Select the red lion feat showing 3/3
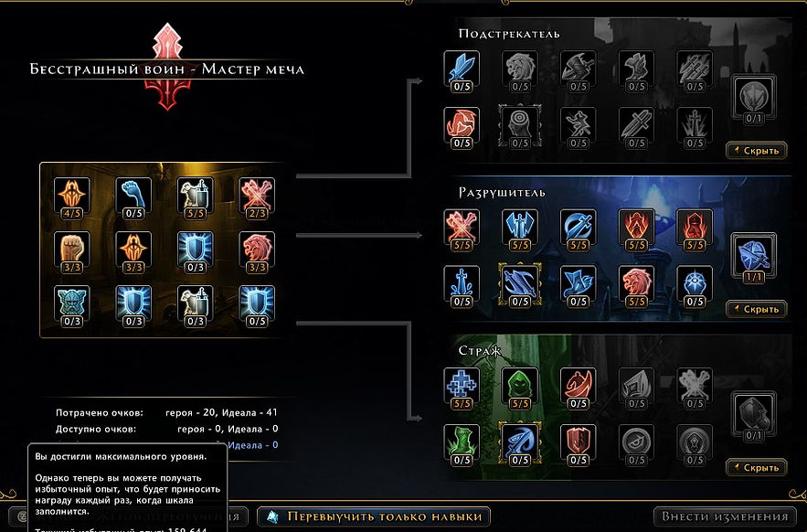 click(257, 252)
